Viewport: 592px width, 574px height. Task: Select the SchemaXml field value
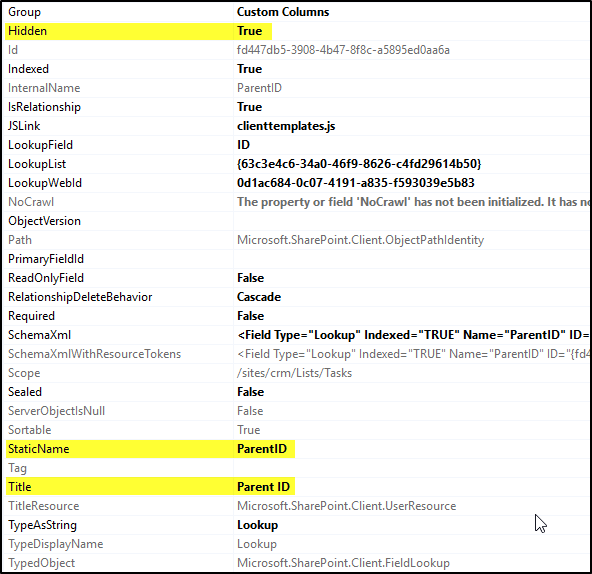[413, 335]
